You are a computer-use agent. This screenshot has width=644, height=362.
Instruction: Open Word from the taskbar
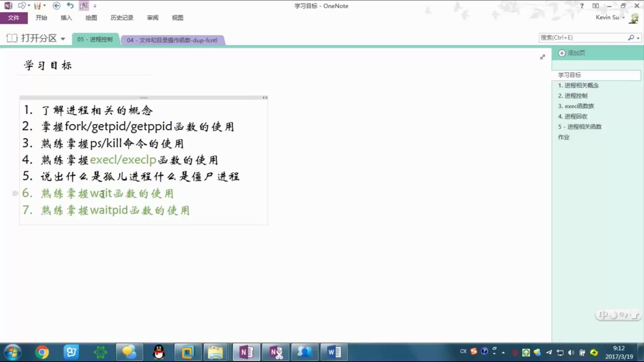tap(333, 352)
